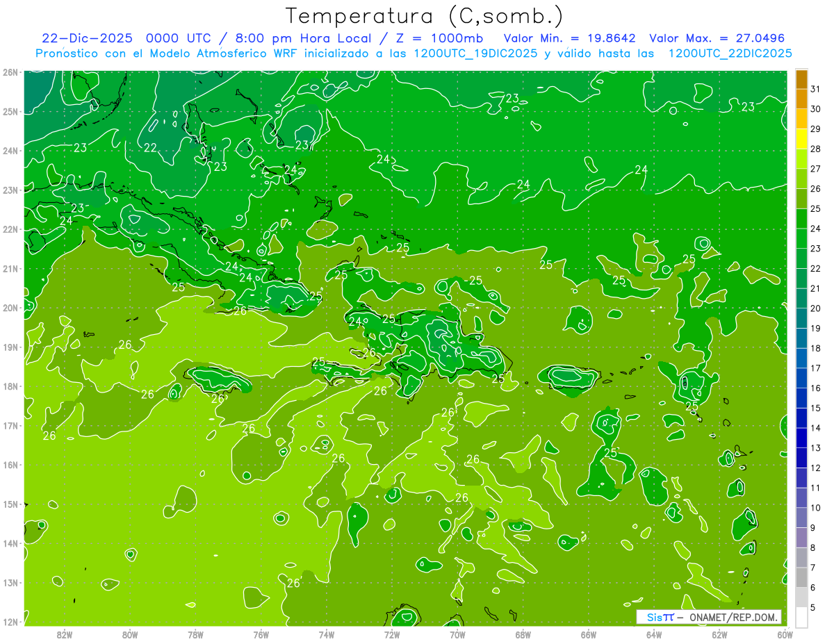Click the '17N' latitude label
Image resolution: width=834 pixels, height=644 pixels.
click(10, 426)
